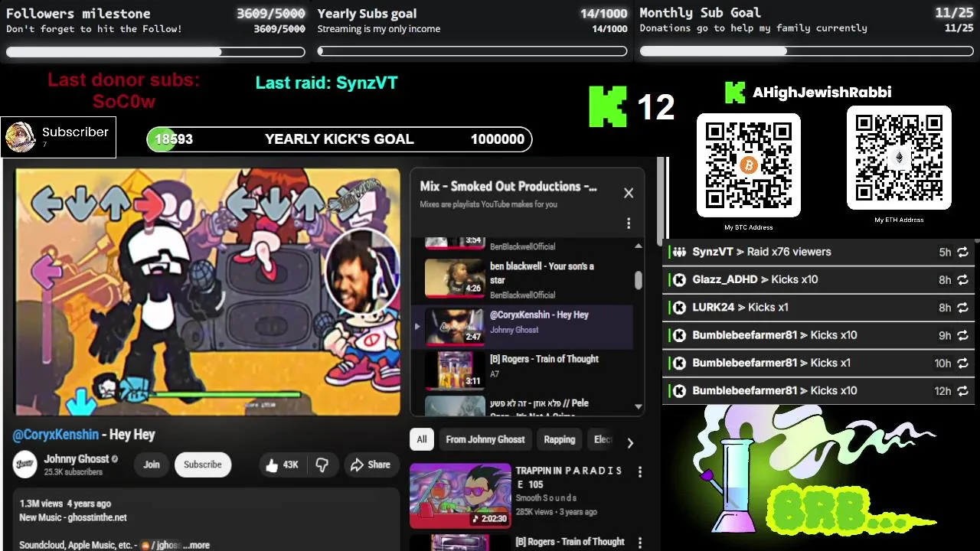The height and width of the screenshot is (551, 980).
Task: Replay Bumblebeefarmer81 12h Kicks x10 alert
Action: 962,391
